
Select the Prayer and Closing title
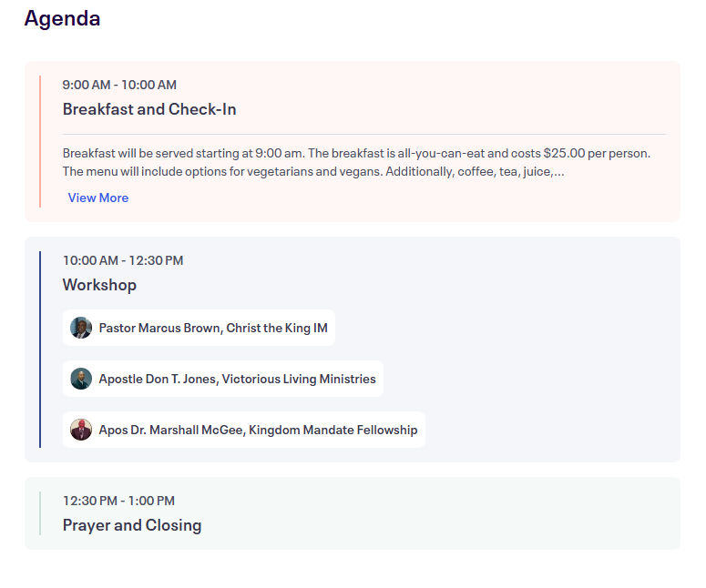coord(132,525)
